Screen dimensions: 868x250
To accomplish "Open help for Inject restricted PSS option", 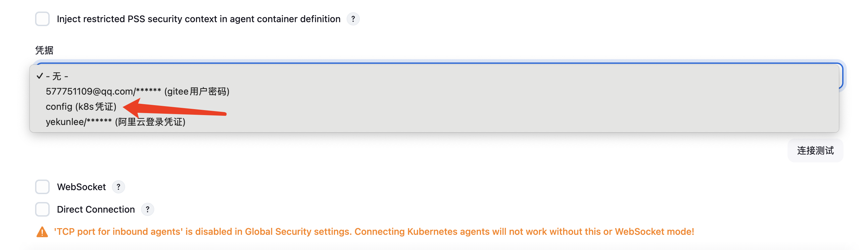I will tap(353, 19).
